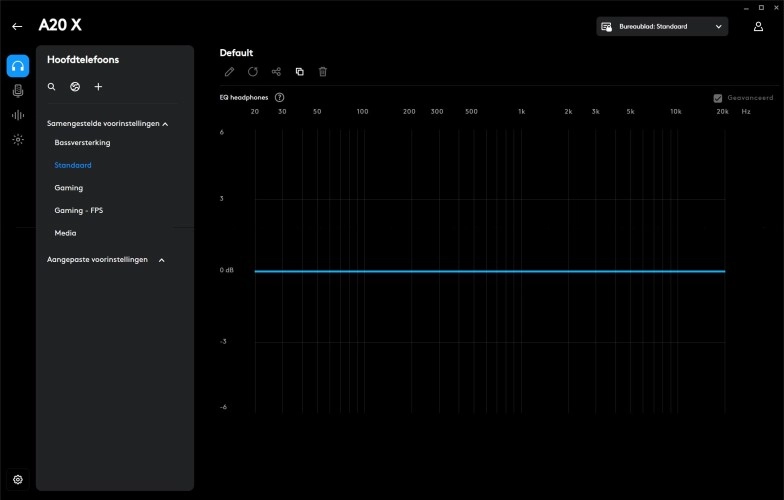This screenshot has width=784, height=500.
Task: Reset the preset with the circular arrow
Action: coord(253,72)
